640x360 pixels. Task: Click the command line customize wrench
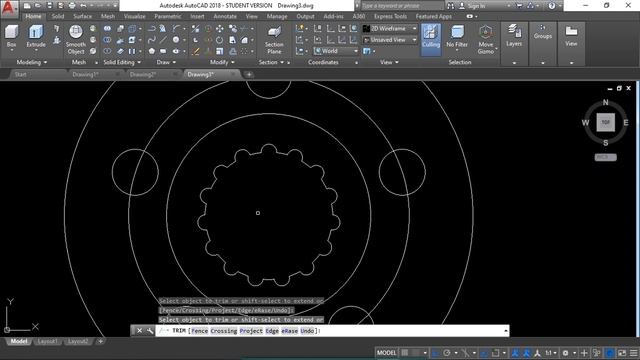(x=150, y=331)
